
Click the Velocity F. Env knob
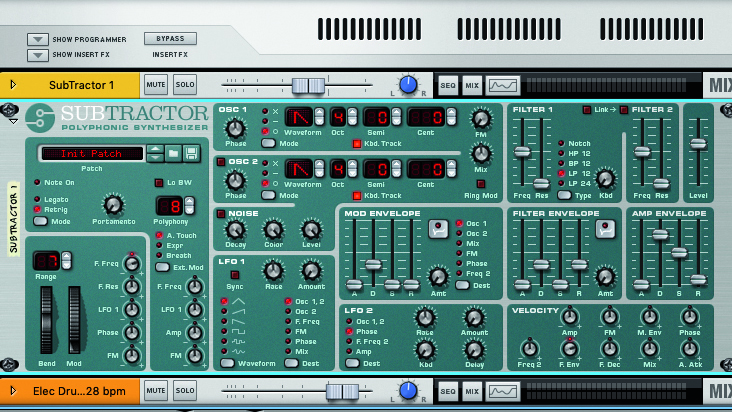coord(570,349)
